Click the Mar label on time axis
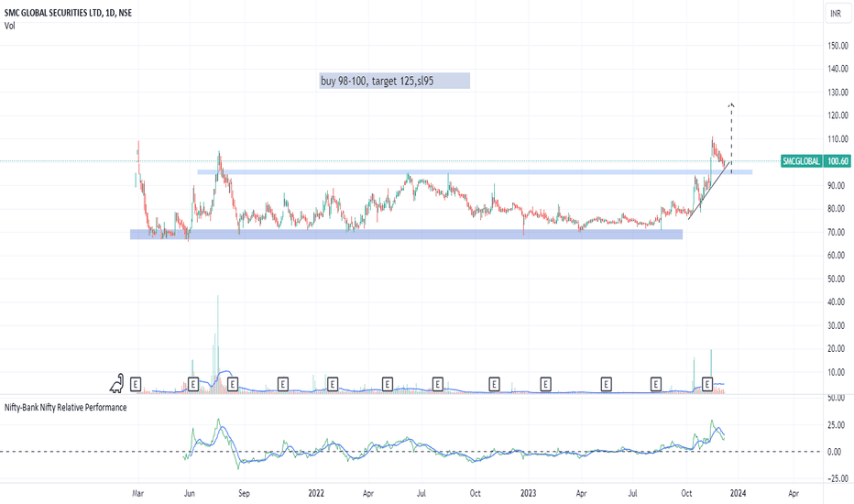Screen dimensions: 854x504 pos(137,493)
